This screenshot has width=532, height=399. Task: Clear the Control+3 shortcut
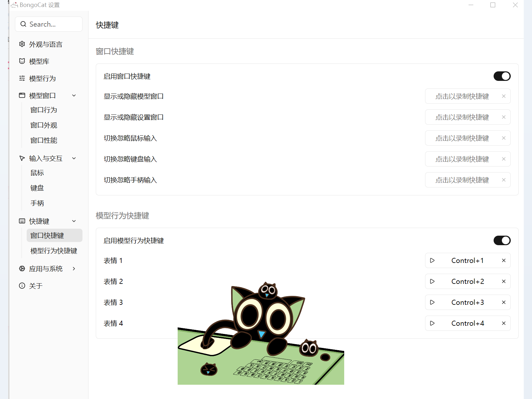point(504,302)
